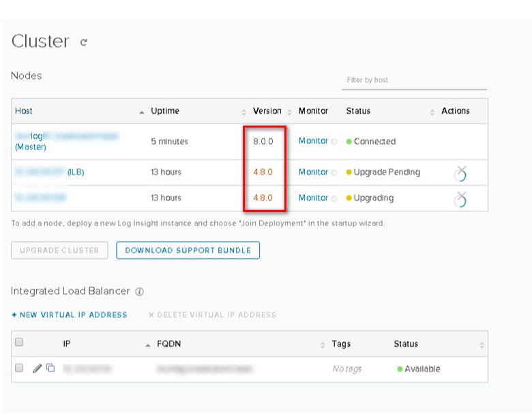Click the action icon for the Upgrade Pending node
This screenshot has height=419, width=532.
(x=461, y=173)
